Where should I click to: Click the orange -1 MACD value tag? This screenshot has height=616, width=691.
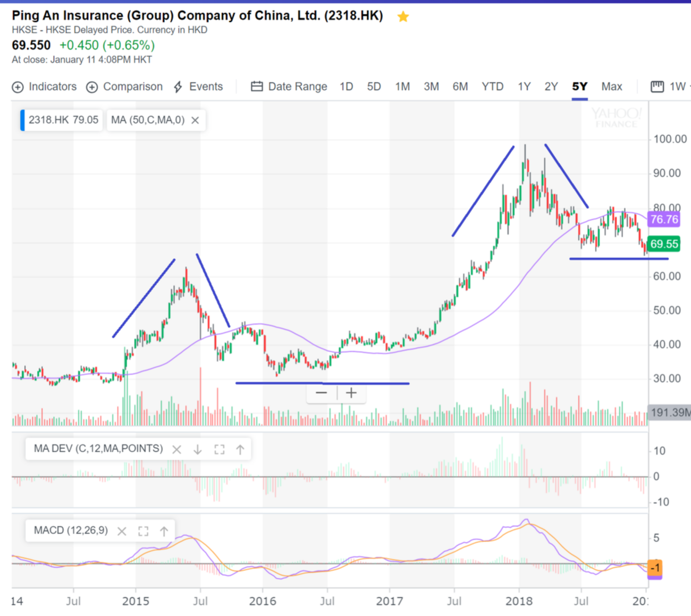pos(655,568)
